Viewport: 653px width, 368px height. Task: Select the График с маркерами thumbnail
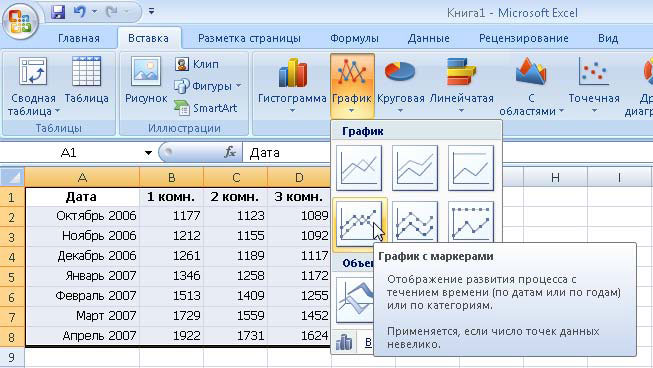pos(359,223)
